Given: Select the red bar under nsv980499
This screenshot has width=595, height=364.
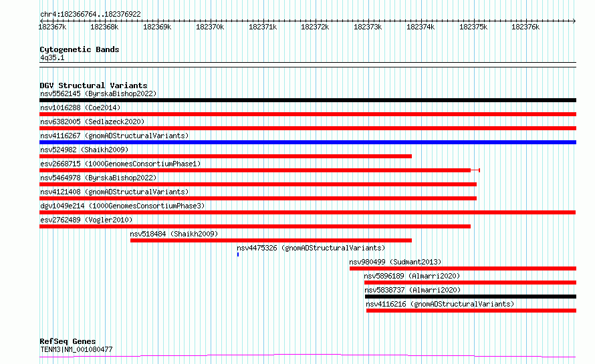Looking at the screenshot, I should tap(463, 269).
